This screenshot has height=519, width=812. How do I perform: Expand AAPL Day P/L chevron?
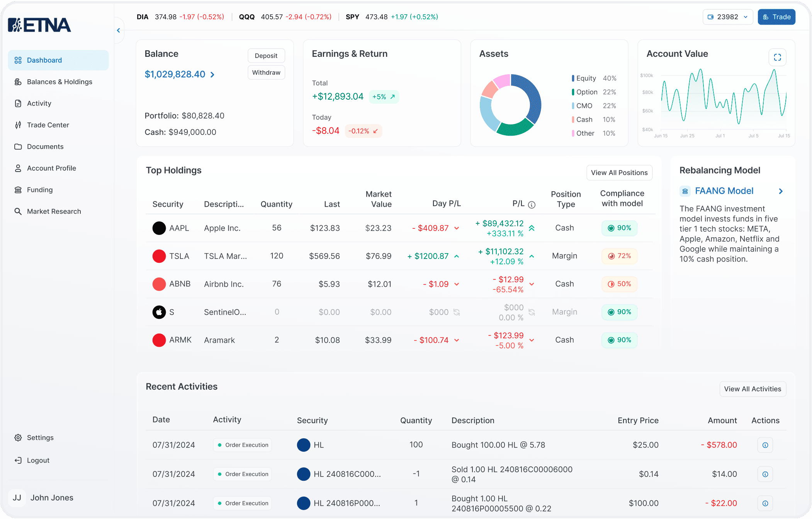click(x=457, y=228)
